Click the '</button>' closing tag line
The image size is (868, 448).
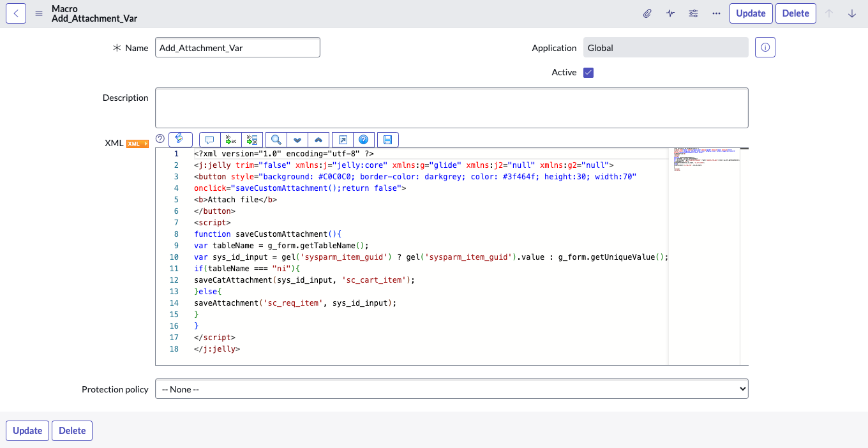point(214,211)
